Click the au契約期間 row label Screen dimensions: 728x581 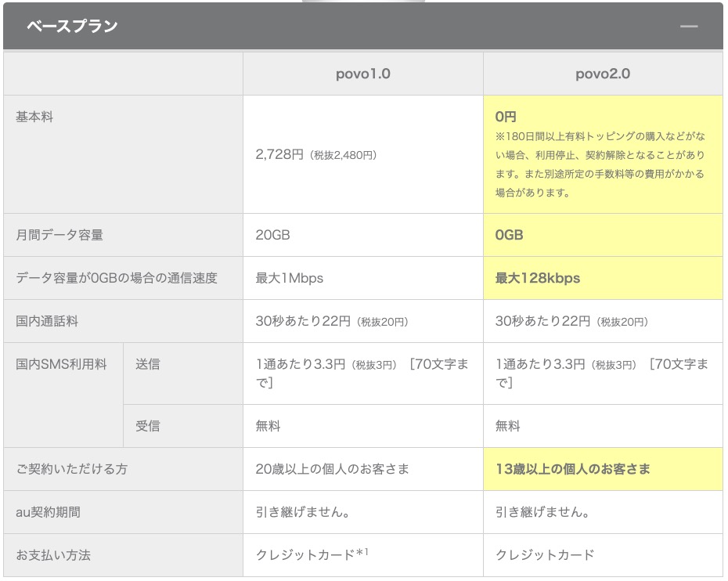click(48, 512)
